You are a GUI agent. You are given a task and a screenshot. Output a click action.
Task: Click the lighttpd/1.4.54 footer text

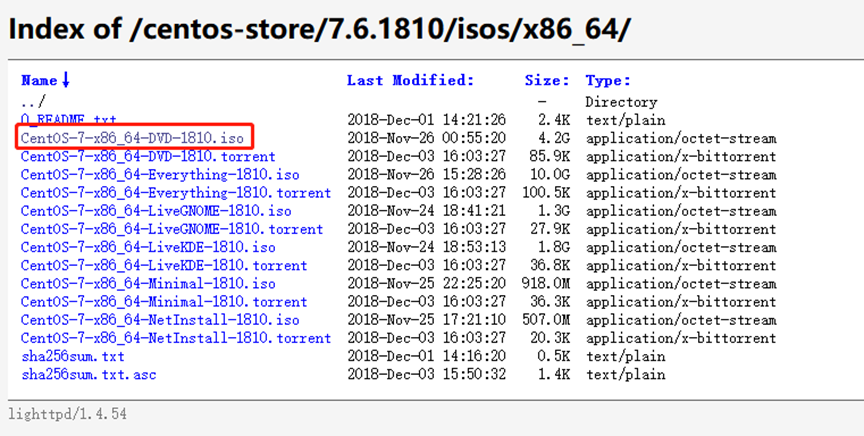click(67, 414)
